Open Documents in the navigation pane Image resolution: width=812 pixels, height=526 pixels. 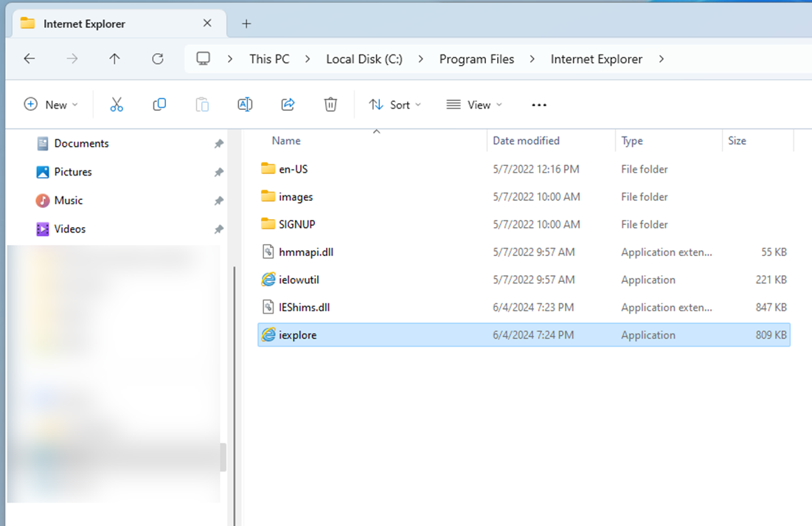[x=81, y=144]
